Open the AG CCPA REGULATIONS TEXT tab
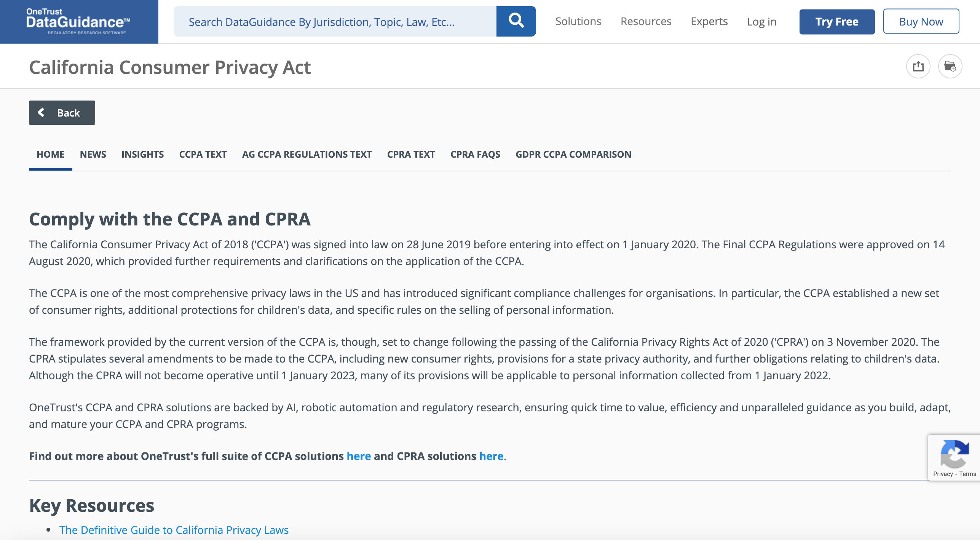The image size is (980, 540). point(307,154)
